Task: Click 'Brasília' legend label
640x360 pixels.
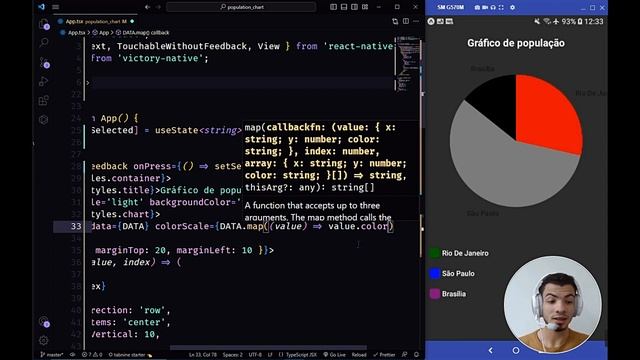Action: [453, 293]
